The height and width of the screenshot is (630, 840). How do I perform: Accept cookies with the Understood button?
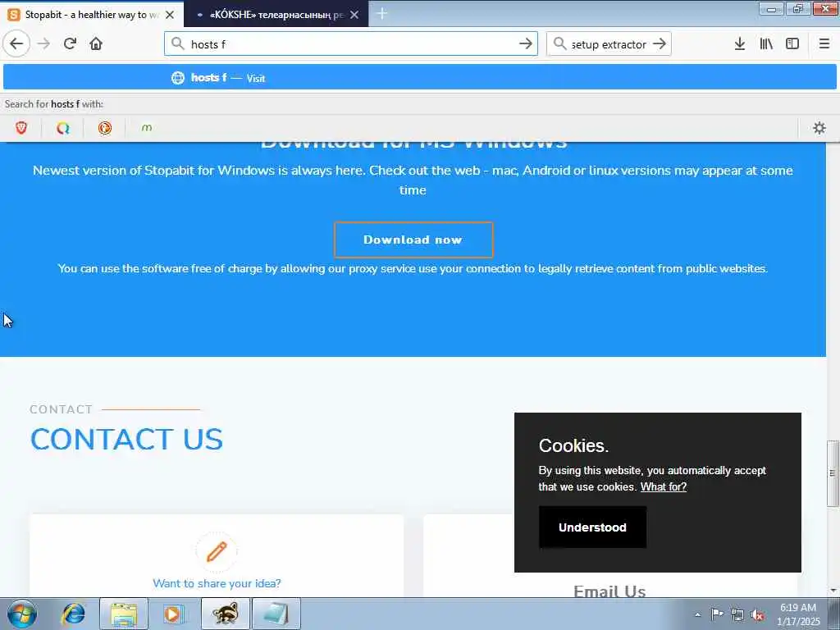(x=592, y=527)
